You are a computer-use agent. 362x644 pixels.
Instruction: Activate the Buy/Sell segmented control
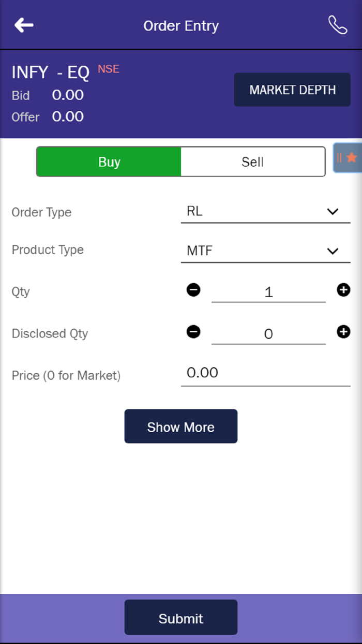point(180,162)
